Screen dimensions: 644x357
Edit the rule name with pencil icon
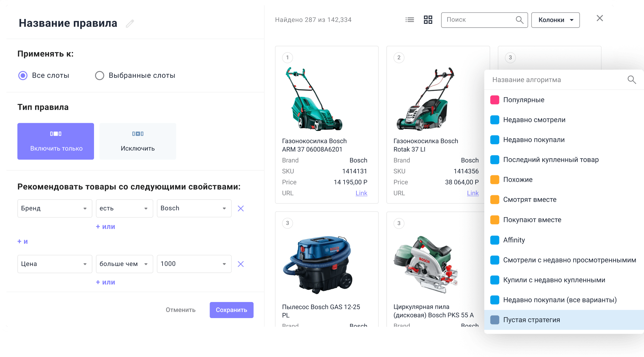(130, 23)
